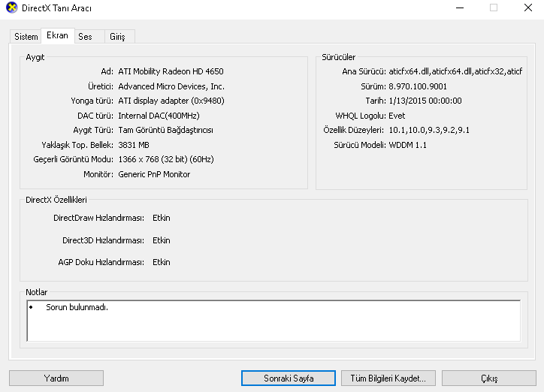
Task: Click feature levels '10.1,10.0,9.3,9.2,9.1'
Action: 429,131
